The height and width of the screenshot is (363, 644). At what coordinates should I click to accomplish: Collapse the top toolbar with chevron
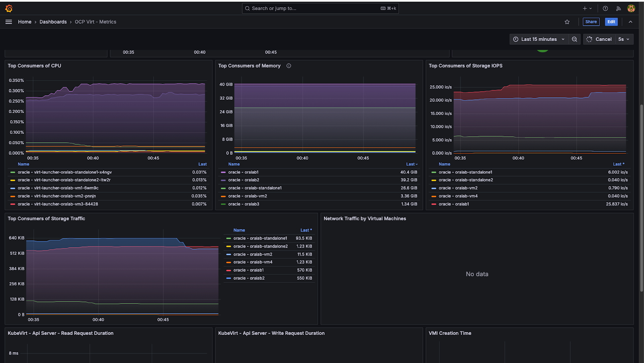[630, 22]
